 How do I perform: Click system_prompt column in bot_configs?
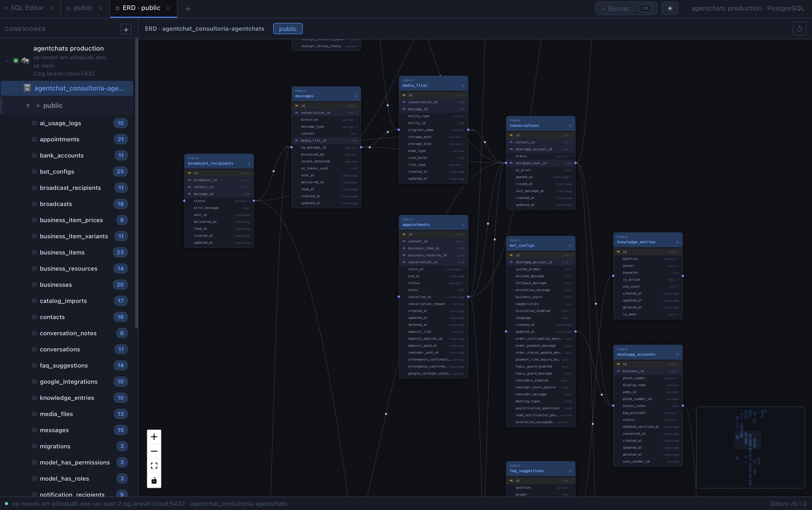point(540,269)
